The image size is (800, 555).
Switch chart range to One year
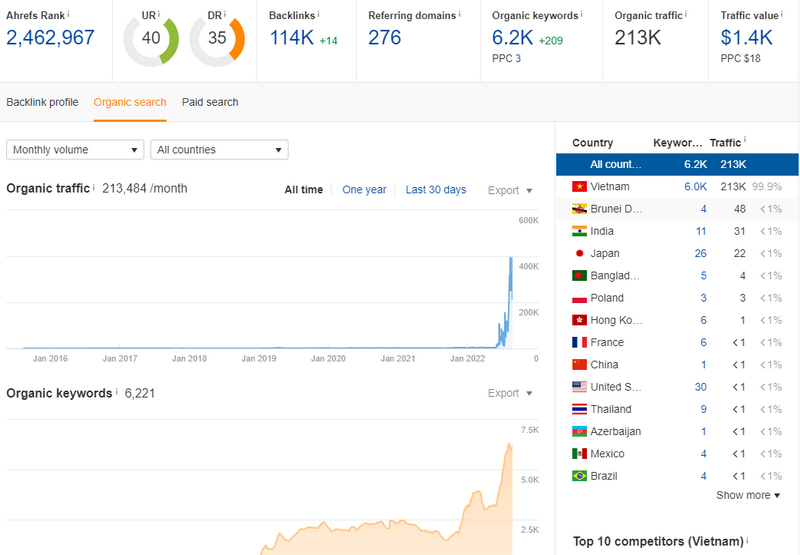364,190
